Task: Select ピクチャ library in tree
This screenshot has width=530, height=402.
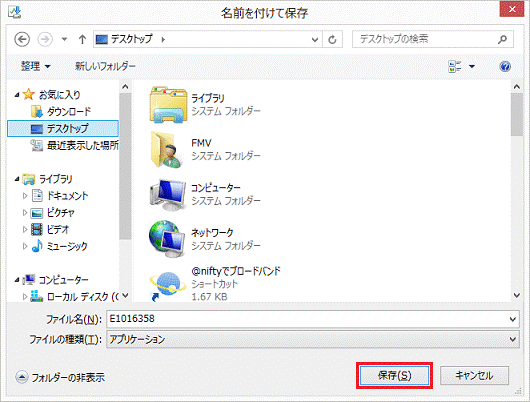Action: 61,213
